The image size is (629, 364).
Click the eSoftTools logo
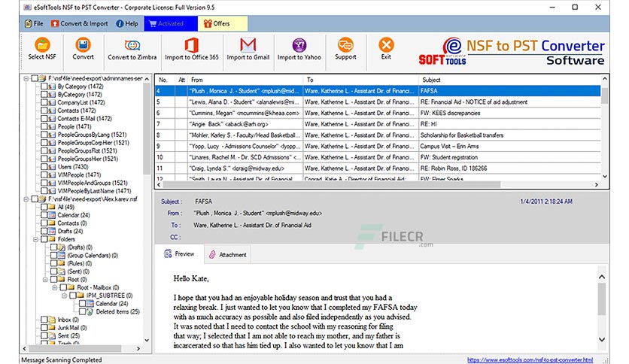click(x=442, y=52)
